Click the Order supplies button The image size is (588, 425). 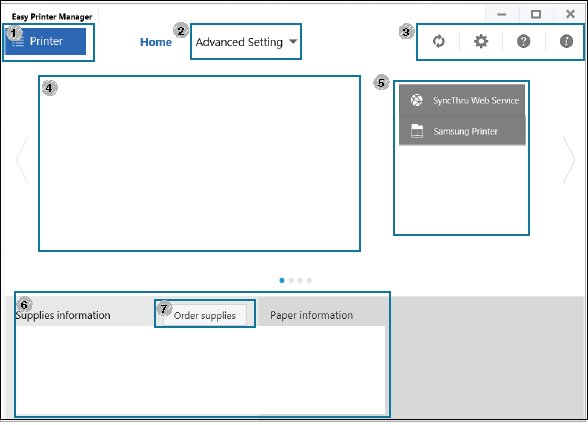(x=205, y=315)
